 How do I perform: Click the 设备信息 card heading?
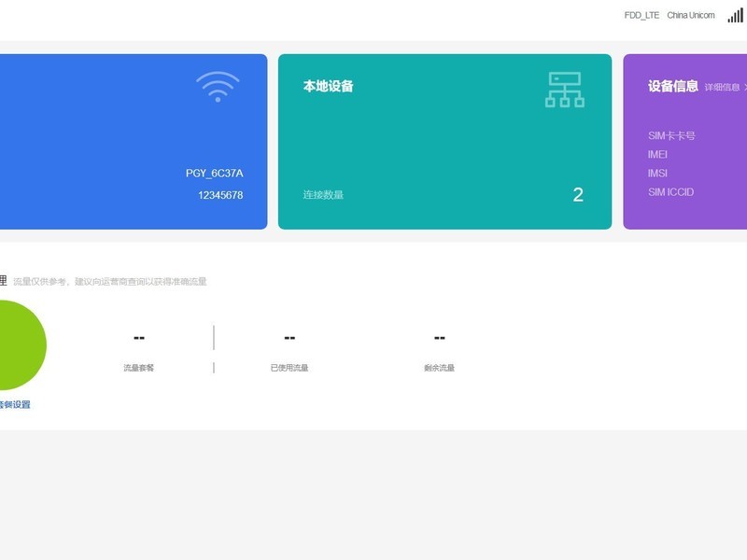[672, 86]
